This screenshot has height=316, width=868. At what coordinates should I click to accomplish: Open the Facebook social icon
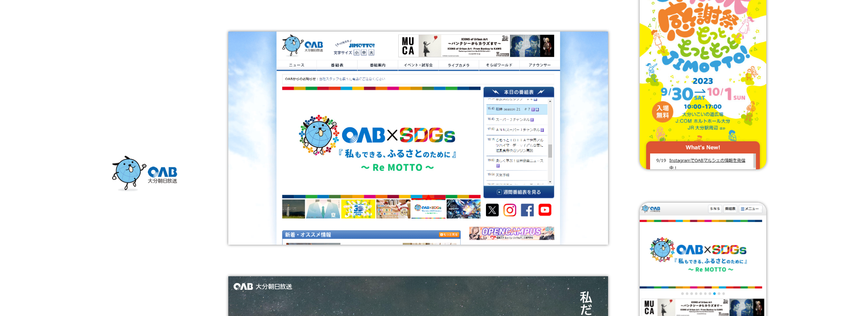527,210
